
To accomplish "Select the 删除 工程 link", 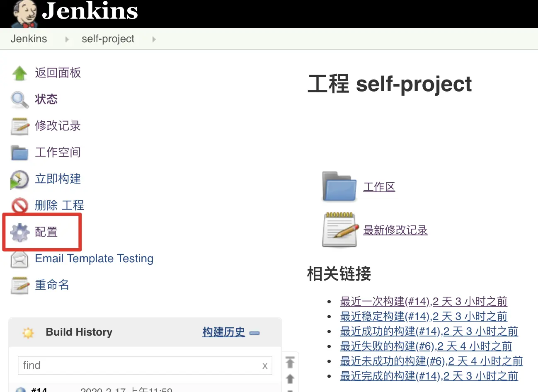I will tap(59, 205).
